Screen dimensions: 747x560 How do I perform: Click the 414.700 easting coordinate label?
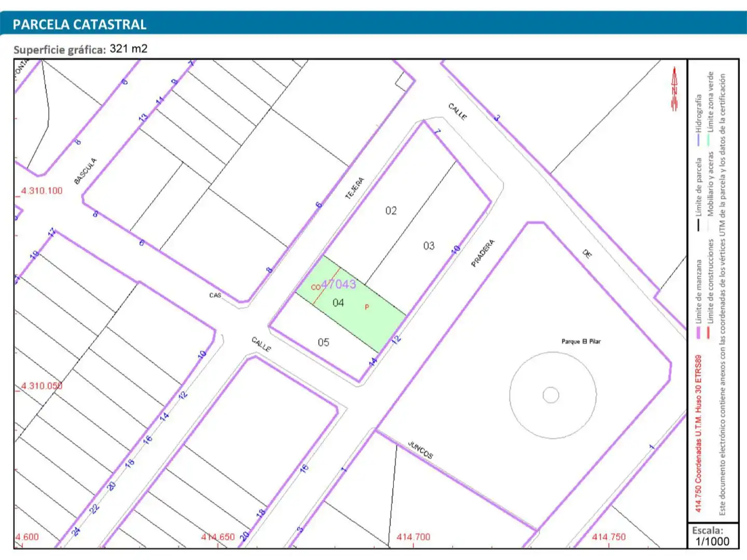tap(413, 537)
